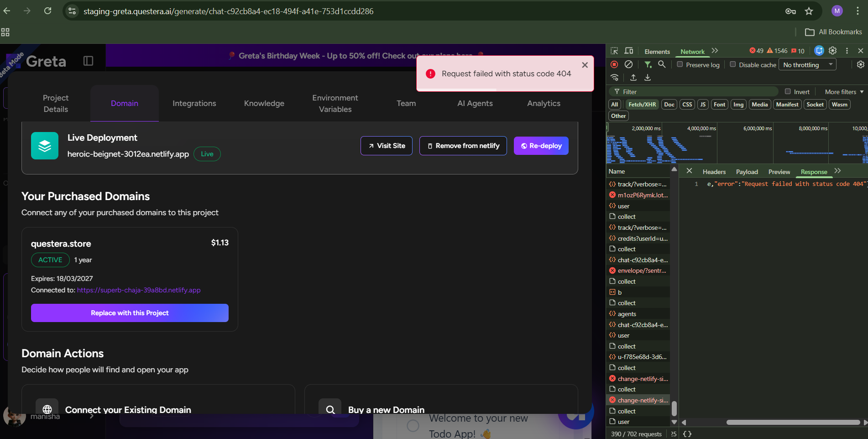Select the m1ozP6Rymk.lot... request row
The height and width of the screenshot is (439, 868).
point(638,195)
